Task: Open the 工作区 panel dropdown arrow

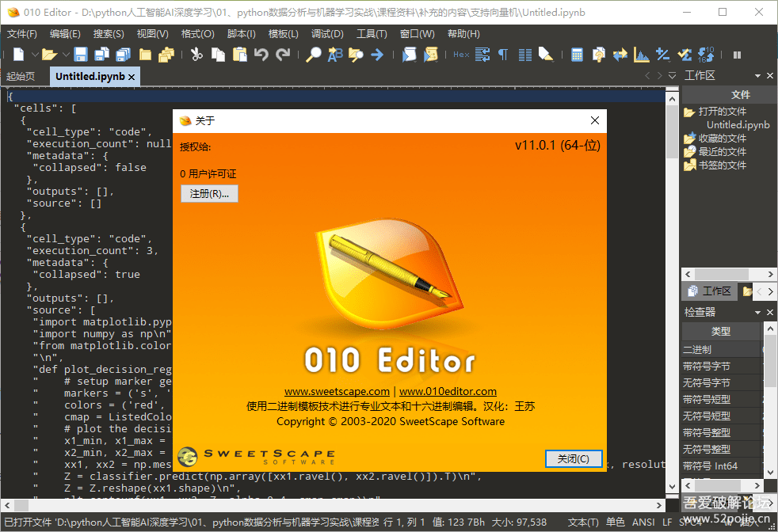Action: (757, 76)
